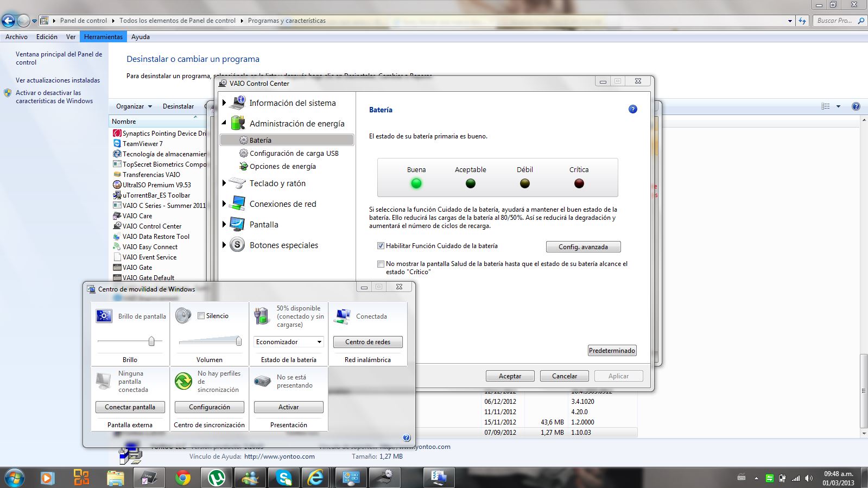Click the sync center green arrows icon
Image resolution: width=868 pixels, height=488 pixels.
click(183, 381)
